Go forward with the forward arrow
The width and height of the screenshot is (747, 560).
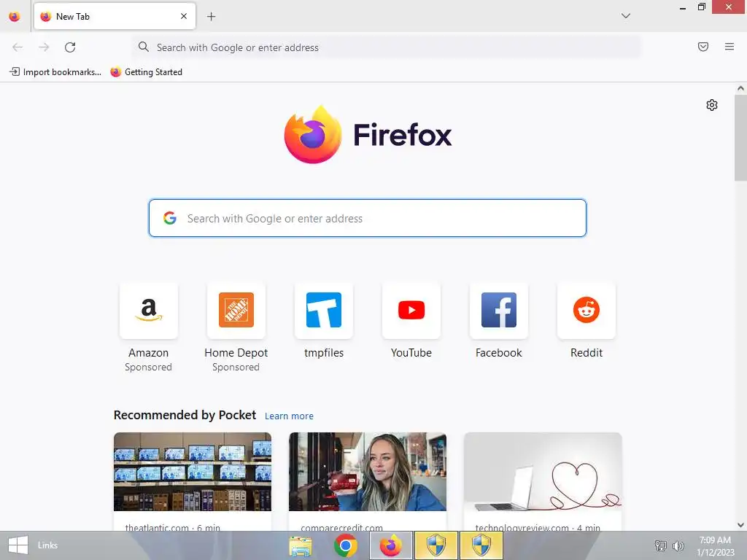pos(44,47)
